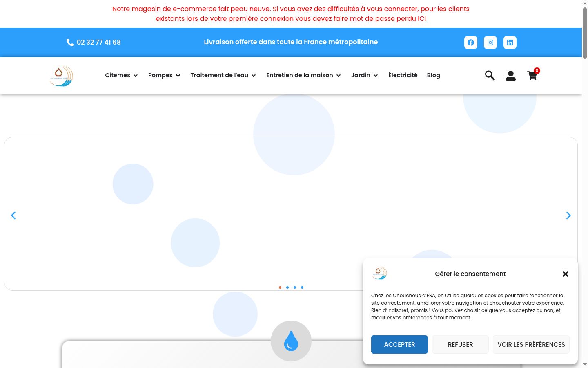Open the user account icon

511,76
